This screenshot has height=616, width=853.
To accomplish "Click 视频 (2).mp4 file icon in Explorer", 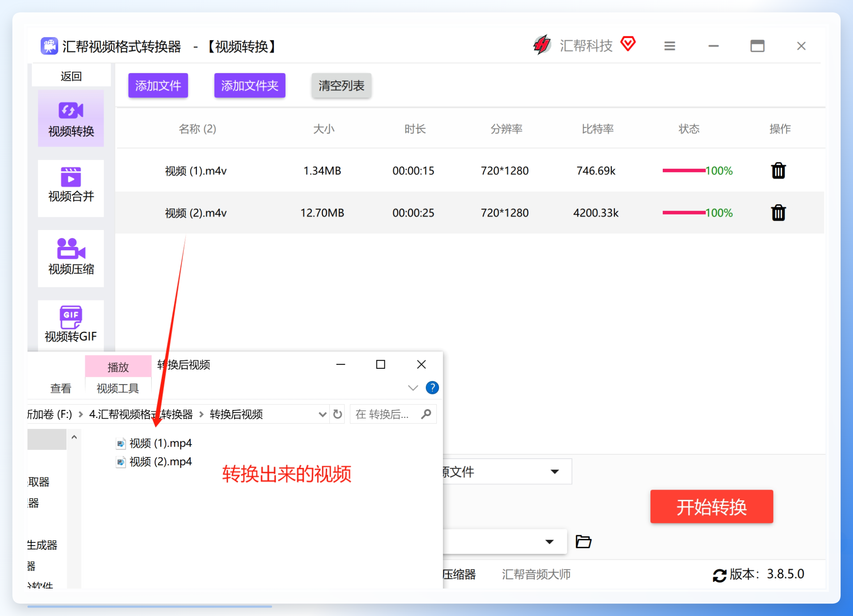I will 121,462.
